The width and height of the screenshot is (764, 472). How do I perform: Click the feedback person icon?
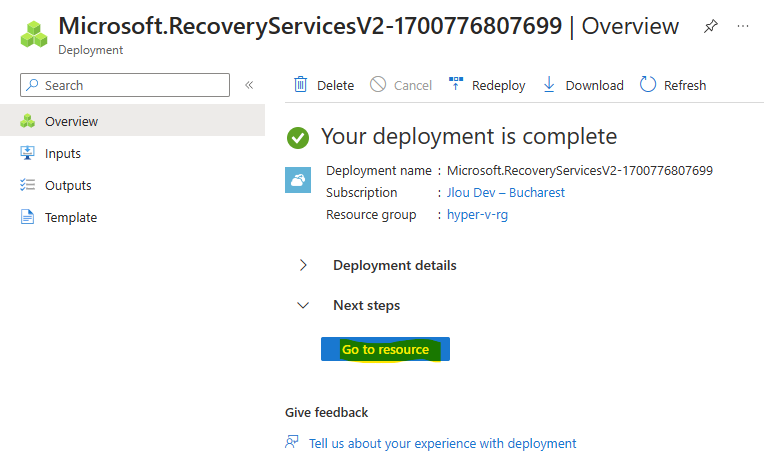pyautogui.click(x=292, y=442)
